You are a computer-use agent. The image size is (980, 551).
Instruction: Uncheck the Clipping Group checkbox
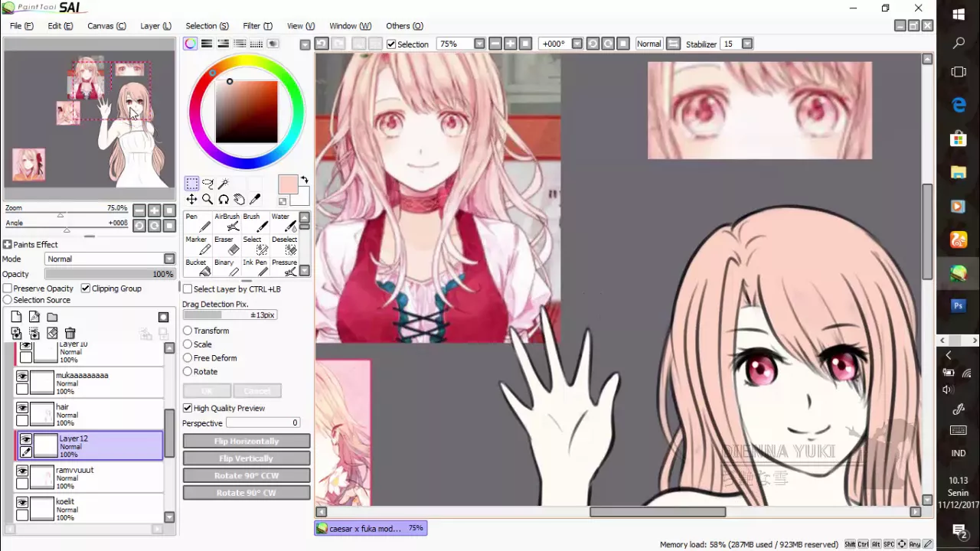(86, 289)
